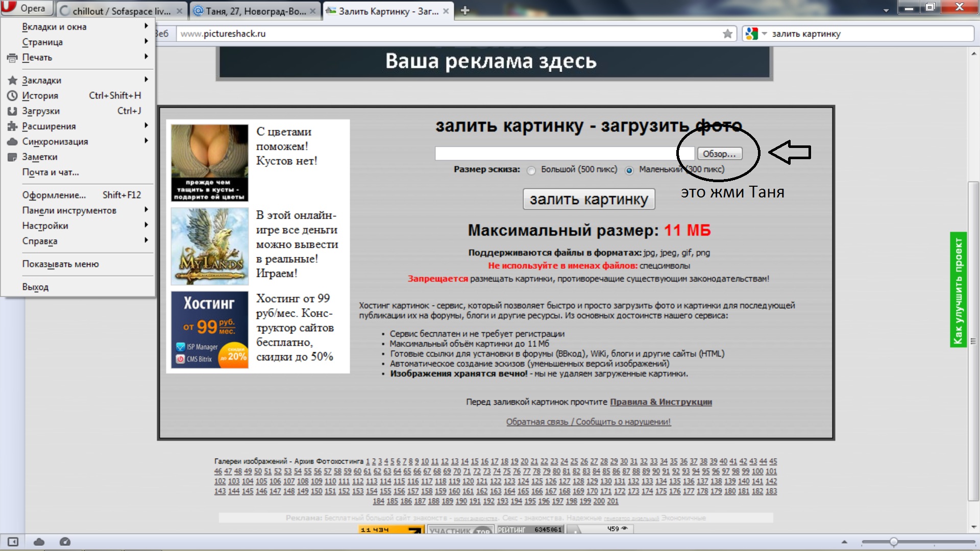980x551 pixels.
Task: Close the chillout / Sofaspace tab
Action: click(179, 11)
